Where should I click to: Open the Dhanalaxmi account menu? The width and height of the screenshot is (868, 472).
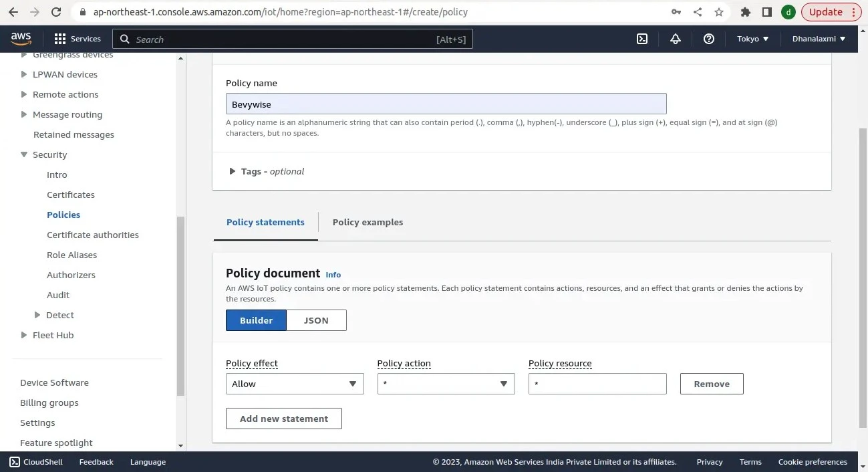pyautogui.click(x=819, y=39)
